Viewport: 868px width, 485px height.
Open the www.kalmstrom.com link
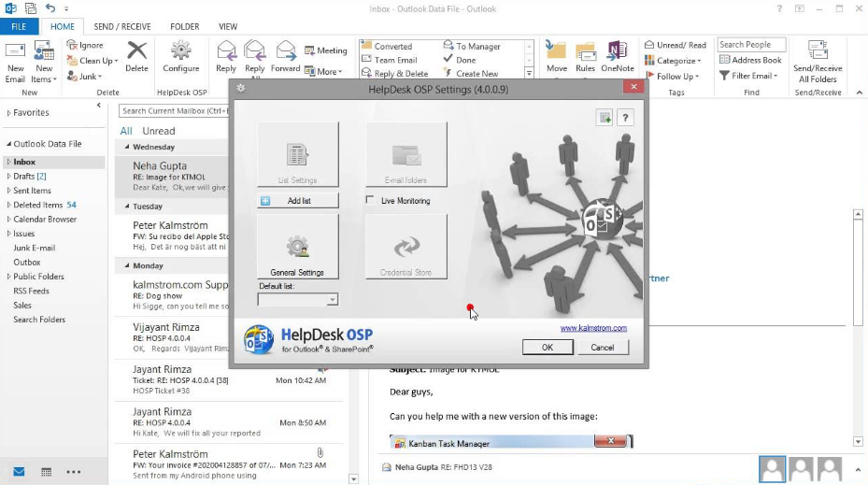point(593,328)
